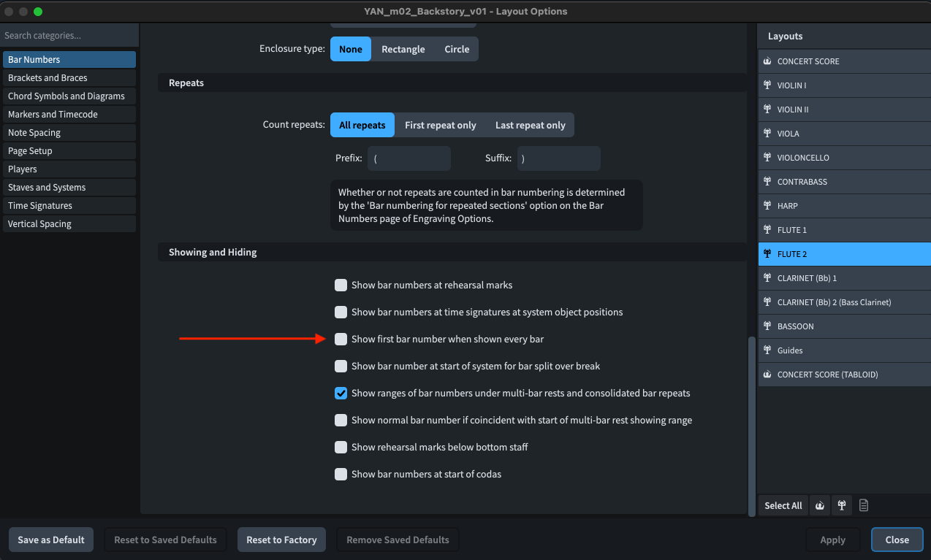Click the repeat Prefix input field

pyautogui.click(x=408, y=158)
